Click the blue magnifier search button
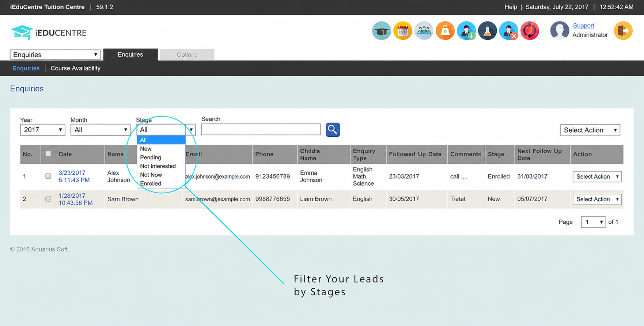 click(x=333, y=130)
